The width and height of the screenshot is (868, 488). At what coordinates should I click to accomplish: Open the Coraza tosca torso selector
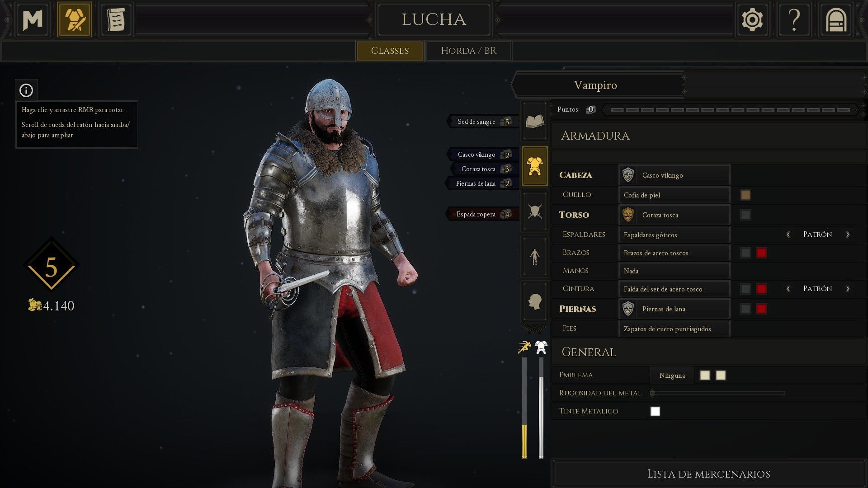click(674, 215)
